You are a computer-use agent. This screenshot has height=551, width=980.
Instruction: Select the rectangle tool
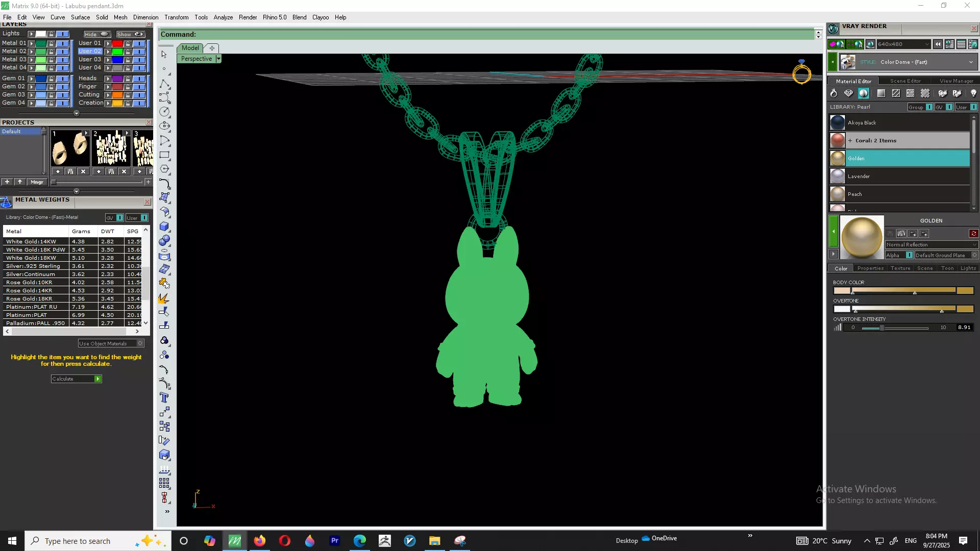(x=164, y=155)
